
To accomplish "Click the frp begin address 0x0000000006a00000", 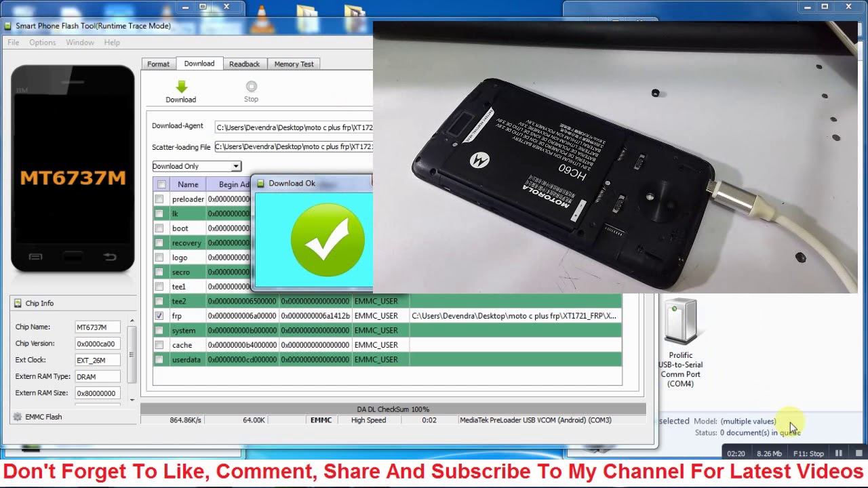I will click(242, 316).
